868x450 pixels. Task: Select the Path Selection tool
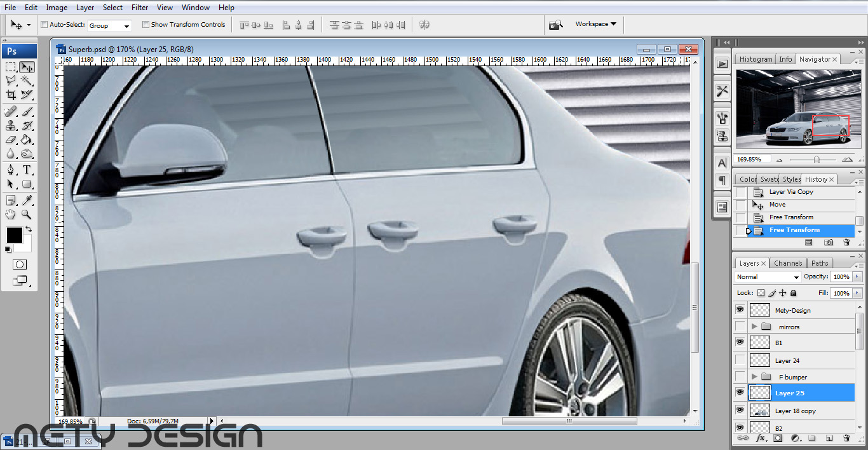(11, 184)
